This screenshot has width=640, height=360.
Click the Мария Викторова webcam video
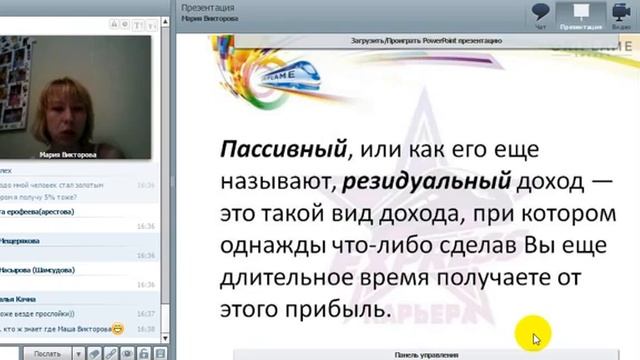[x=76, y=97]
